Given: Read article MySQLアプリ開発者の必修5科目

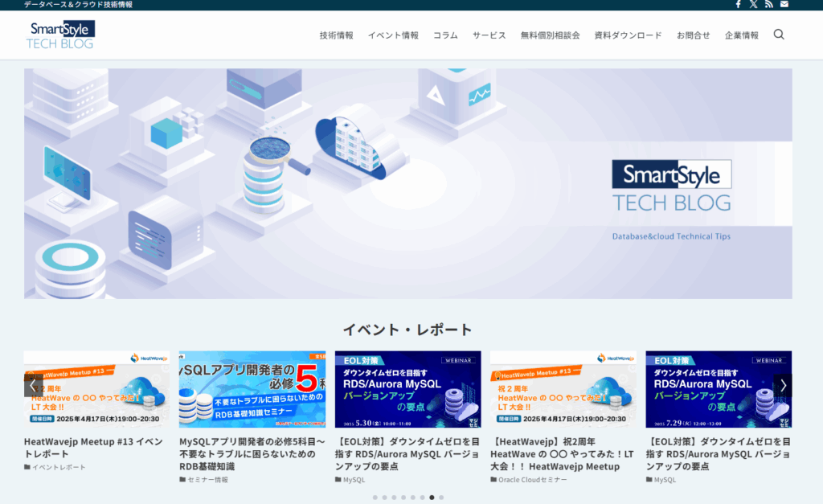Looking at the screenshot, I should pyautogui.click(x=252, y=454).
